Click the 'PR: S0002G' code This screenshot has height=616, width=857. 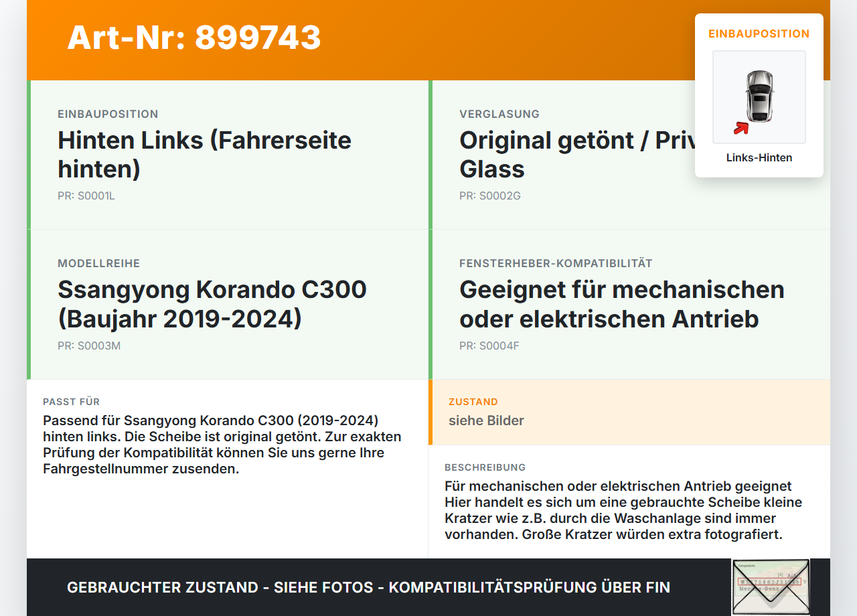tap(490, 196)
